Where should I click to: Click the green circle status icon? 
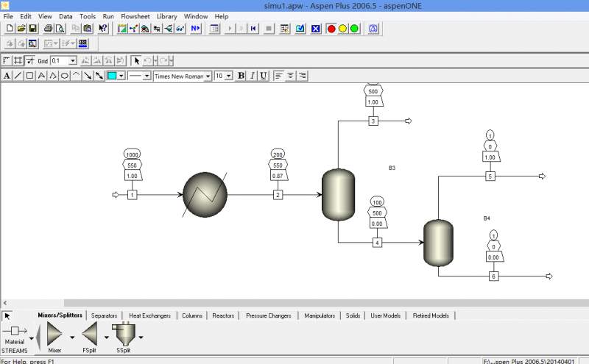coord(354,29)
